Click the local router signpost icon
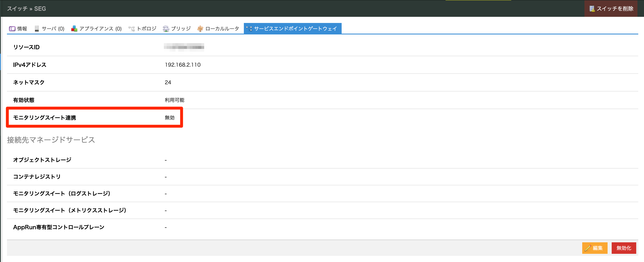Image resolution: width=644 pixels, height=262 pixels. click(x=200, y=28)
